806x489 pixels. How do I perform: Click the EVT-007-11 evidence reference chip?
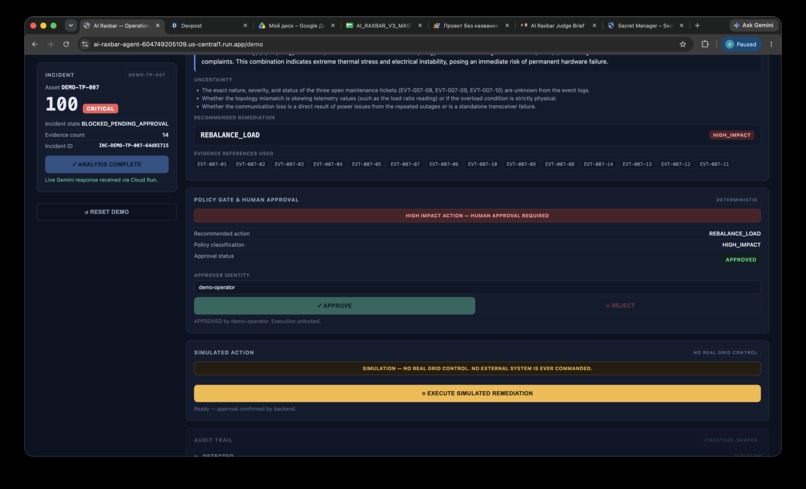[714, 165]
